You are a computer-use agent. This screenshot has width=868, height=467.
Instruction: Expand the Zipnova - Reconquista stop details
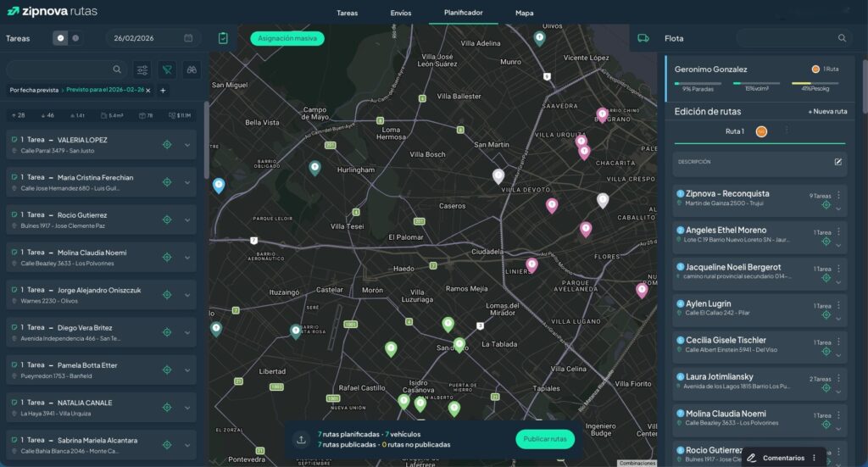(x=838, y=209)
